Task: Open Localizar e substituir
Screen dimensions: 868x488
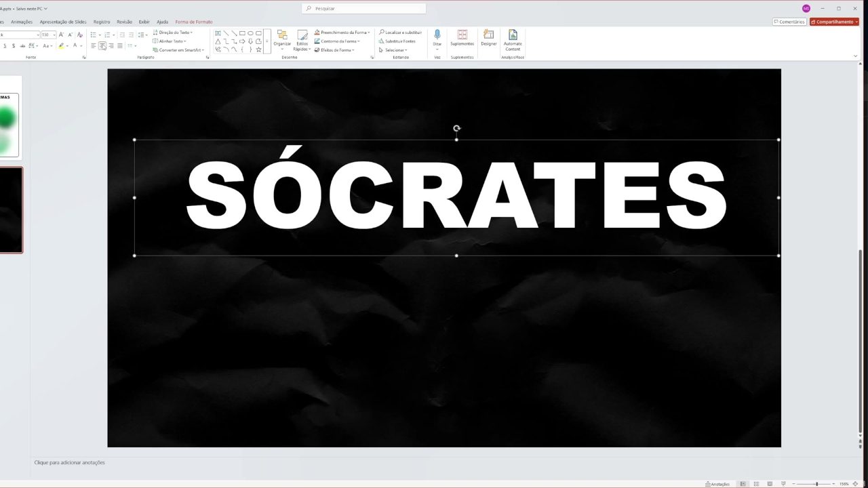Action: coord(400,33)
